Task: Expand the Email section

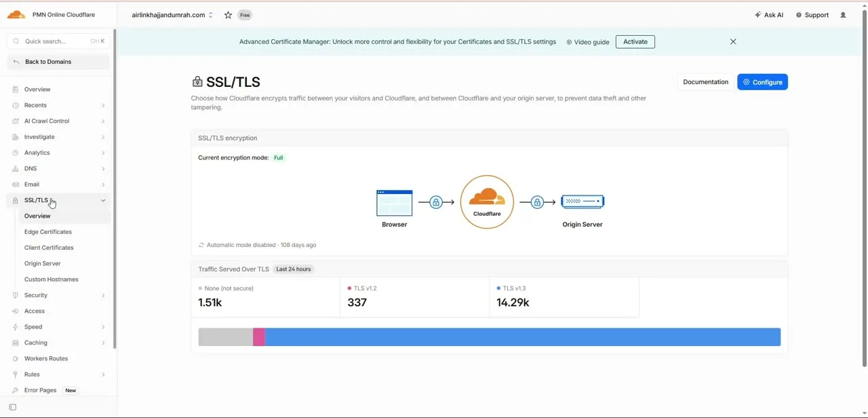Action: (103, 185)
